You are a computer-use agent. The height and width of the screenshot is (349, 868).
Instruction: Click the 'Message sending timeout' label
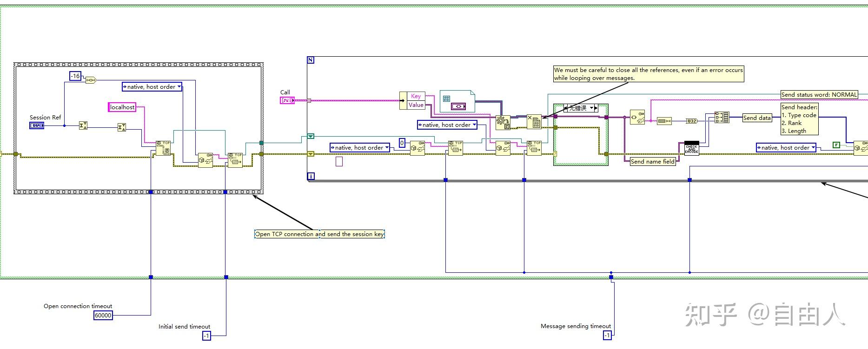(x=576, y=326)
